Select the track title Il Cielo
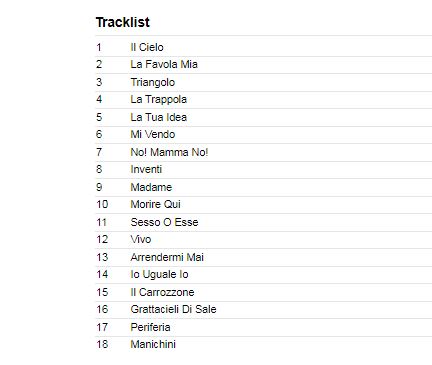432x365 pixels. click(x=147, y=47)
